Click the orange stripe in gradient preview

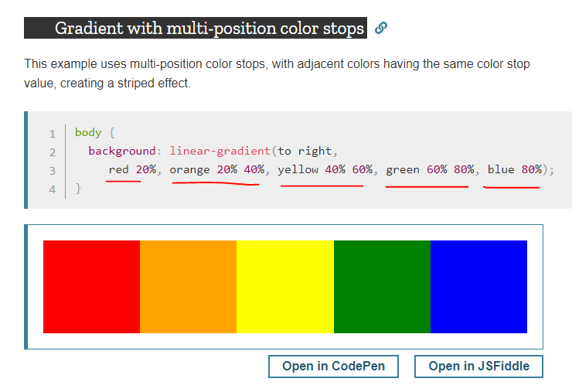click(x=188, y=287)
